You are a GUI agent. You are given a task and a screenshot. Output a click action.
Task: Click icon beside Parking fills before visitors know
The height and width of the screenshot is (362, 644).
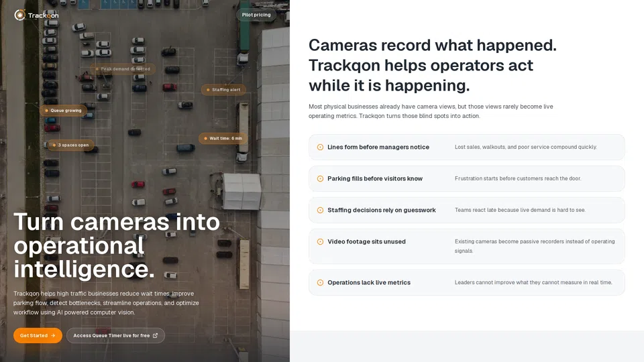pos(321,178)
